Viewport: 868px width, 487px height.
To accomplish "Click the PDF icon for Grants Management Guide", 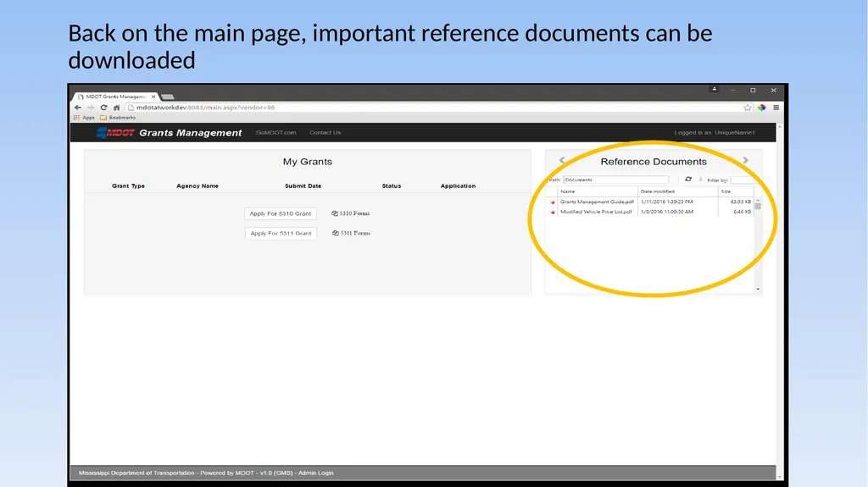I will (x=553, y=202).
